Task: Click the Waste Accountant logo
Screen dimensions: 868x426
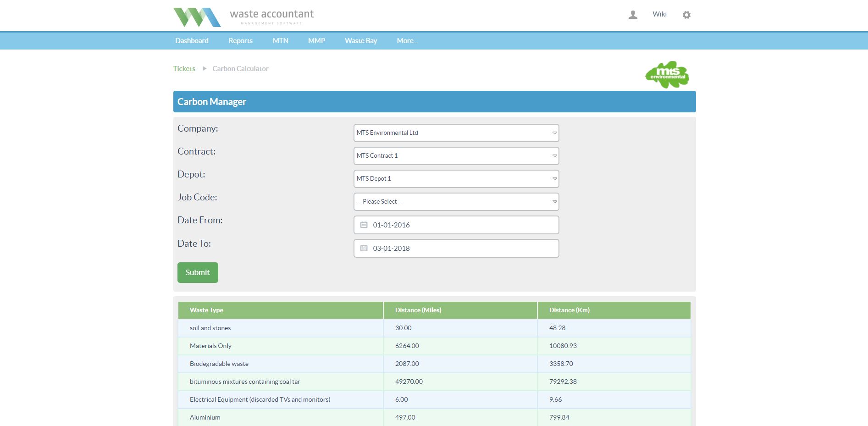Action: pyautogui.click(x=243, y=17)
